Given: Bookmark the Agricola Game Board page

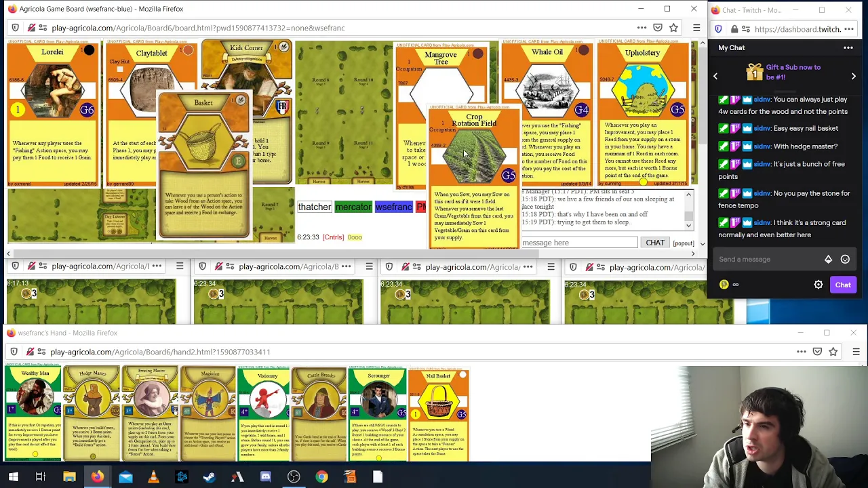Looking at the screenshot, I should click(673, 28).
